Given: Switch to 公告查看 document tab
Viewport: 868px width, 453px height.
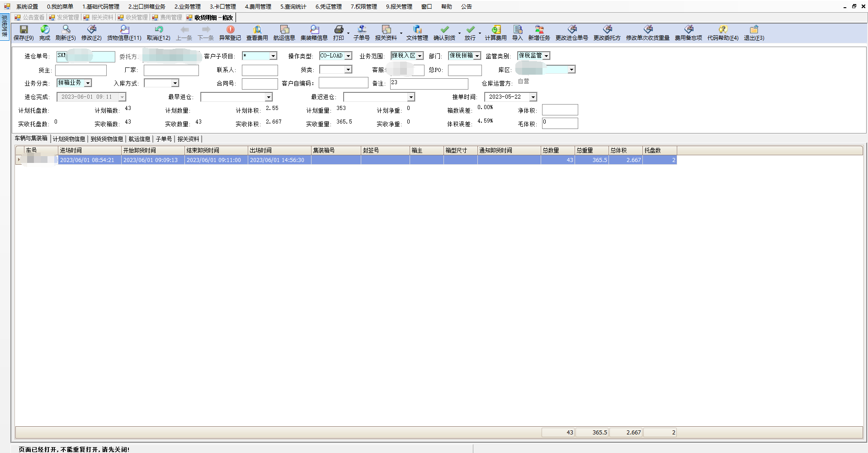Looking at the screenshot, I should click(x=30, y=18).
